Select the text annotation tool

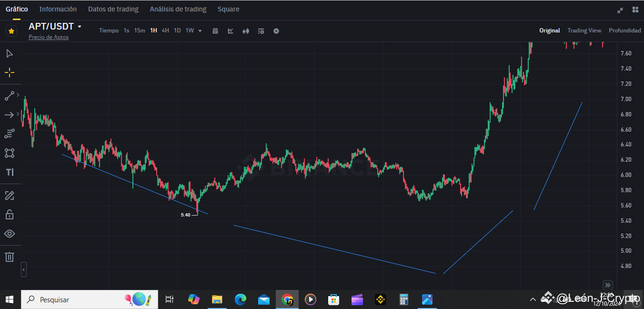click(x=10, y=172)
